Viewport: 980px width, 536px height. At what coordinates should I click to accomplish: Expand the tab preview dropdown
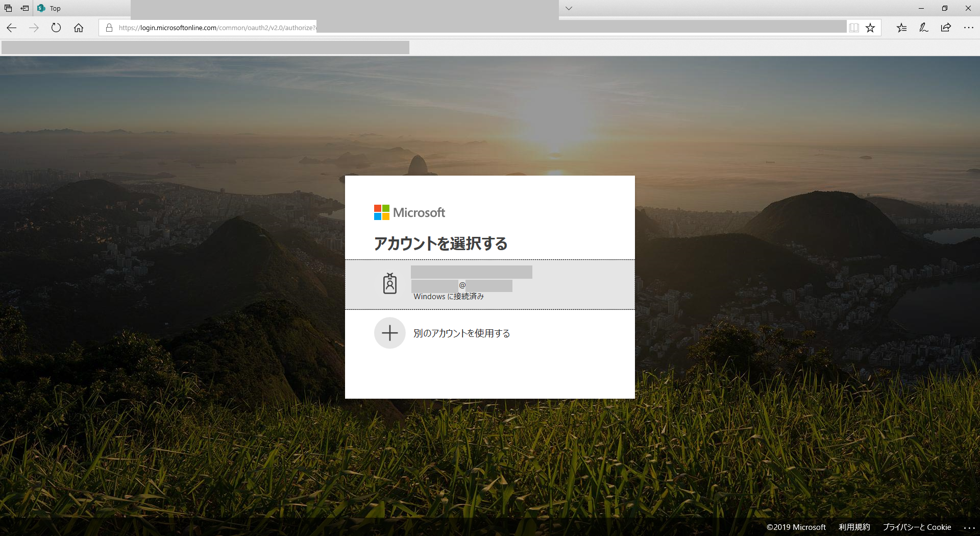(568, 8)
